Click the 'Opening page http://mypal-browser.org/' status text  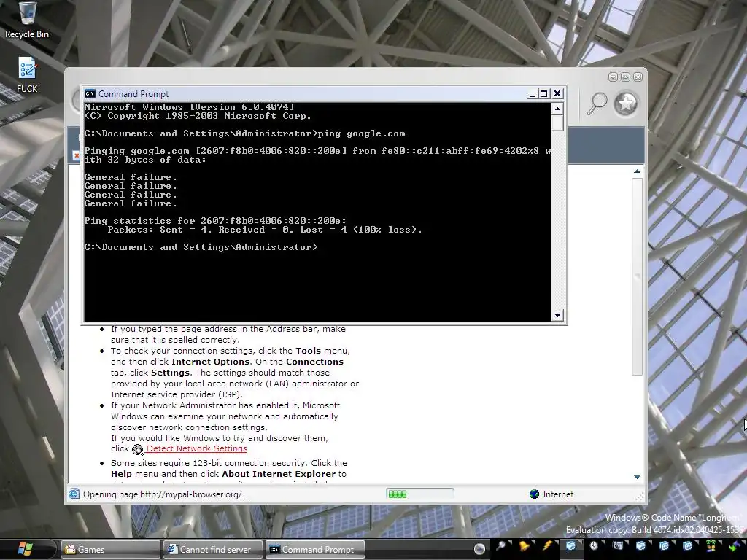tap(166, 494)
